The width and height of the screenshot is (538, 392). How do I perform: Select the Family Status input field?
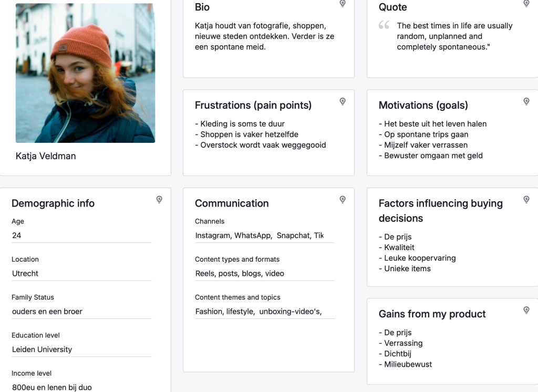tap(81, 312)
